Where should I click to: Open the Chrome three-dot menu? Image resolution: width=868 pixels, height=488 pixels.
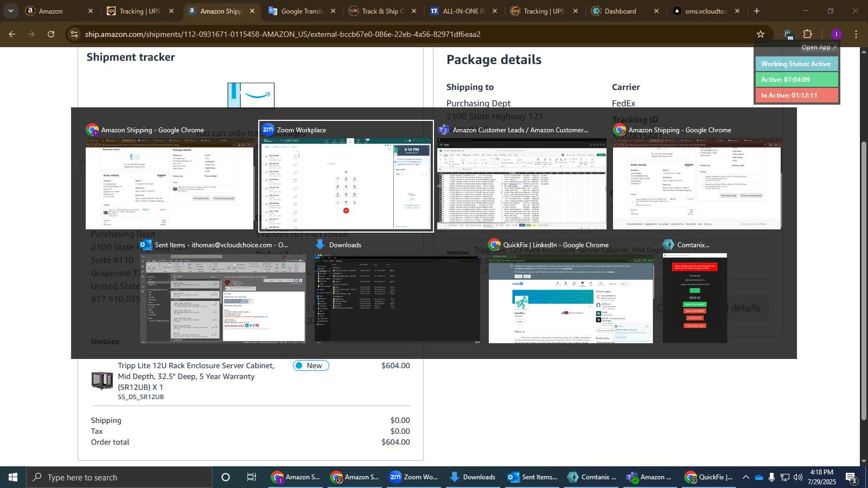pos(856,34)
